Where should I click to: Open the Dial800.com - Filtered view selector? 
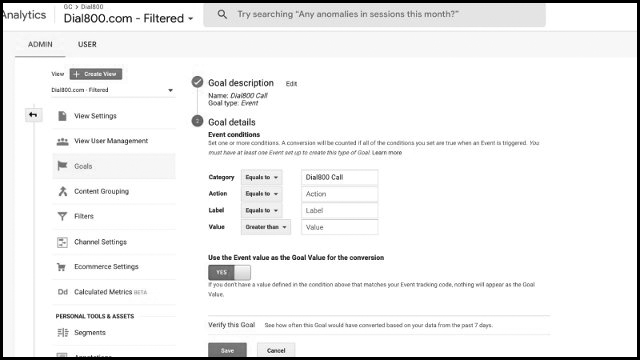click(113, 90)
